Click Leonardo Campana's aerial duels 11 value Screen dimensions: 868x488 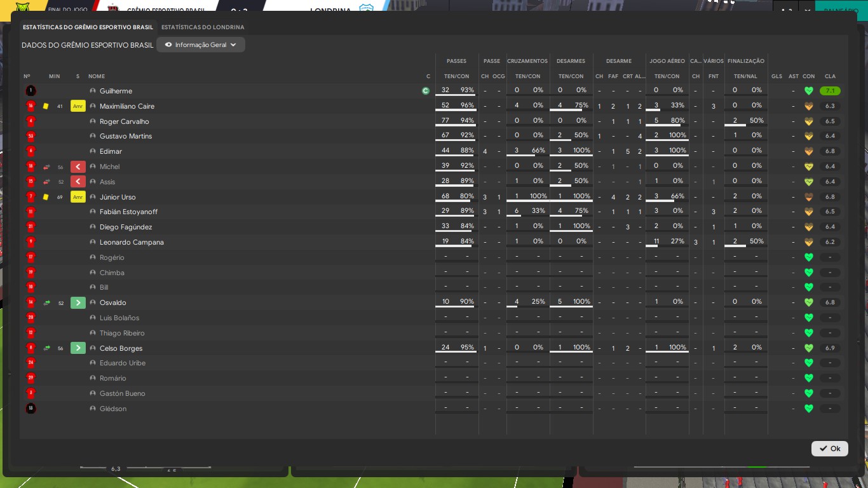(x=656, y=241)
